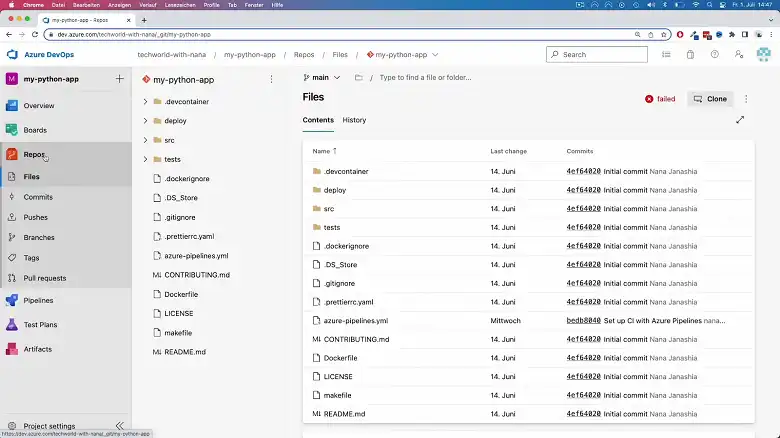
Task: Click the Search box in header
Action: pyautogui.click(x=597, y=54)
